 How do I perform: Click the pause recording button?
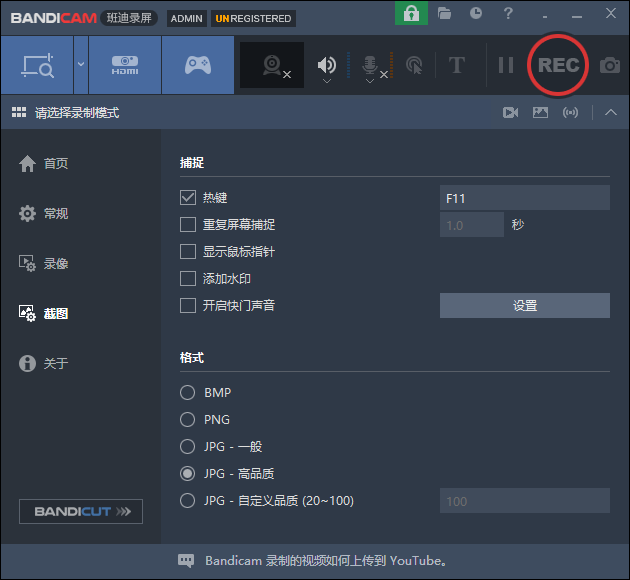click(x=505, y=65)
